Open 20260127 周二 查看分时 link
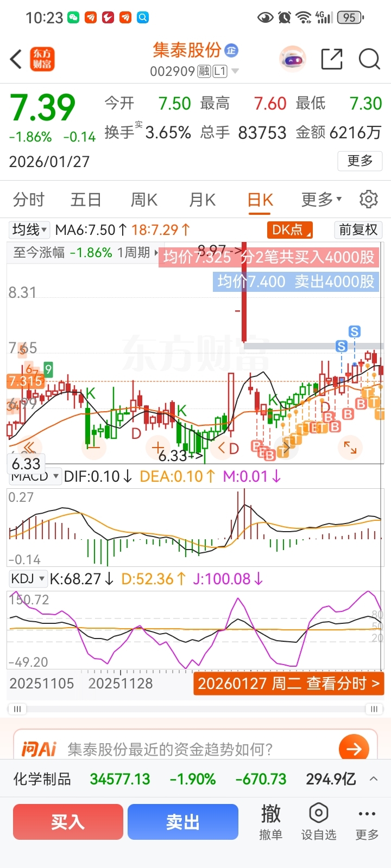 pyautogui.click(x=289, y=684)
